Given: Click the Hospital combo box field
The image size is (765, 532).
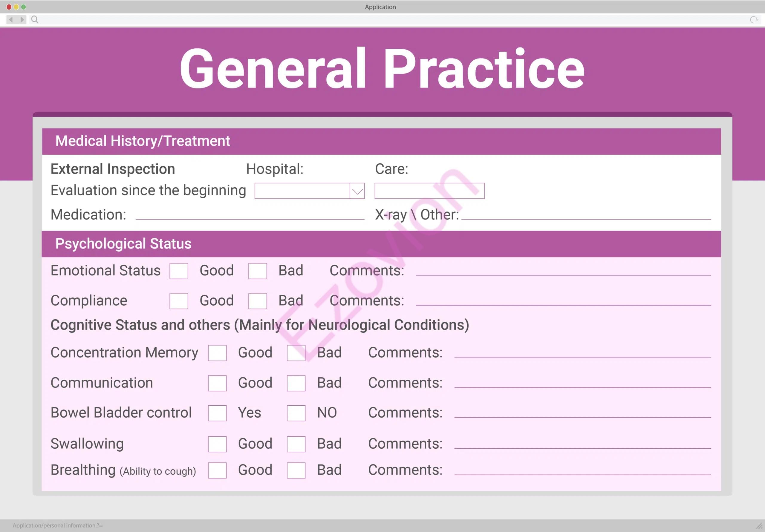Looking at the screenshot, I should click(302, 191).
